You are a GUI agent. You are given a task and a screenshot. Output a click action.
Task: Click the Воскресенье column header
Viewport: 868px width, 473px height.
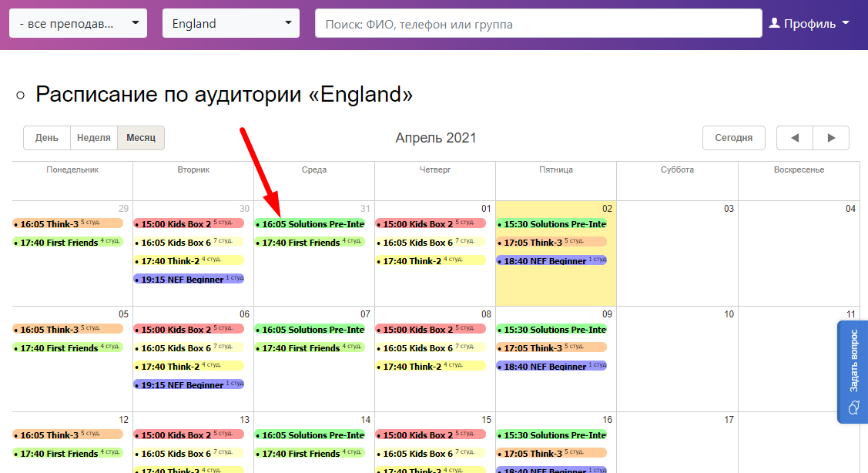pos(799,170)
